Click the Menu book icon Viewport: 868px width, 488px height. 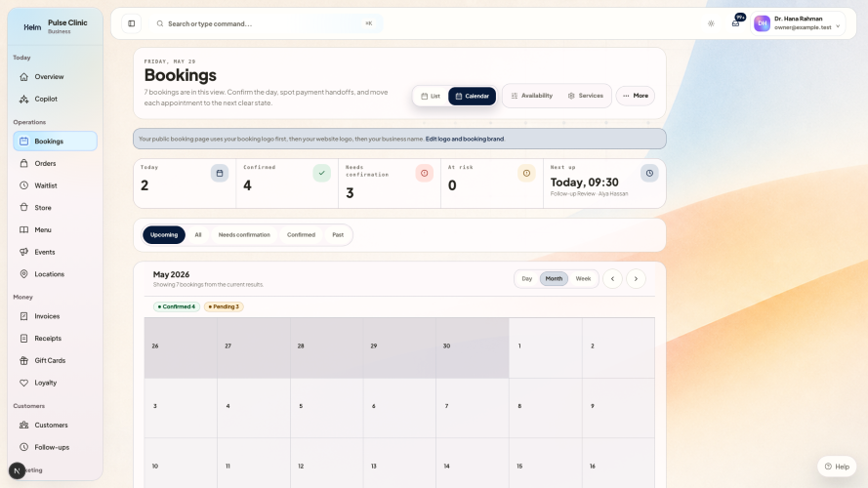click(x=23, y=229)
